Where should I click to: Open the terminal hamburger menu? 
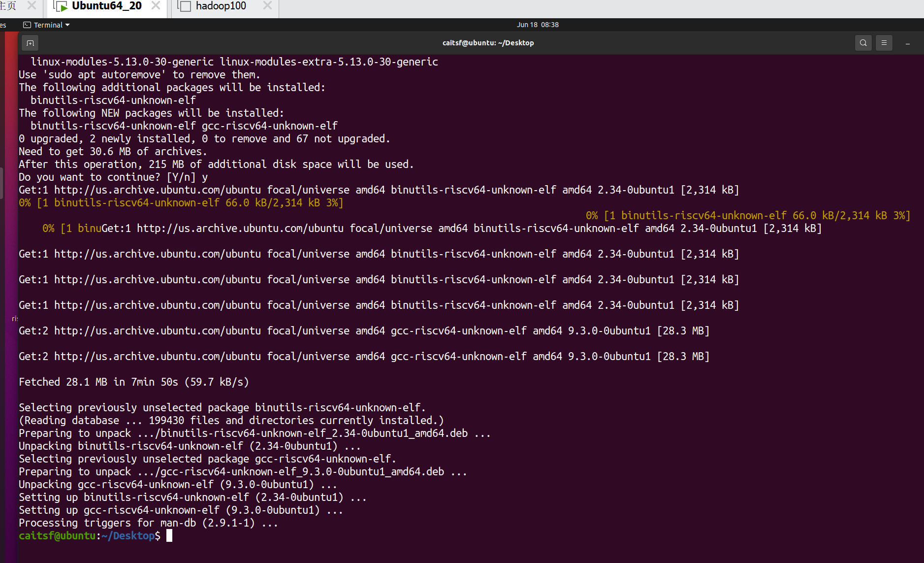click(884, 43)
